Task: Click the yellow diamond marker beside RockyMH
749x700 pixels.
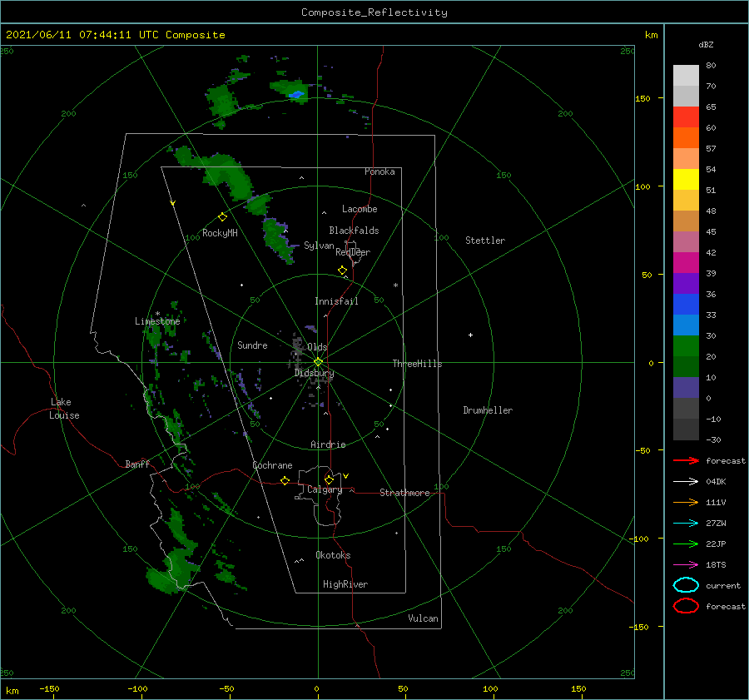Action: point(222,217)
